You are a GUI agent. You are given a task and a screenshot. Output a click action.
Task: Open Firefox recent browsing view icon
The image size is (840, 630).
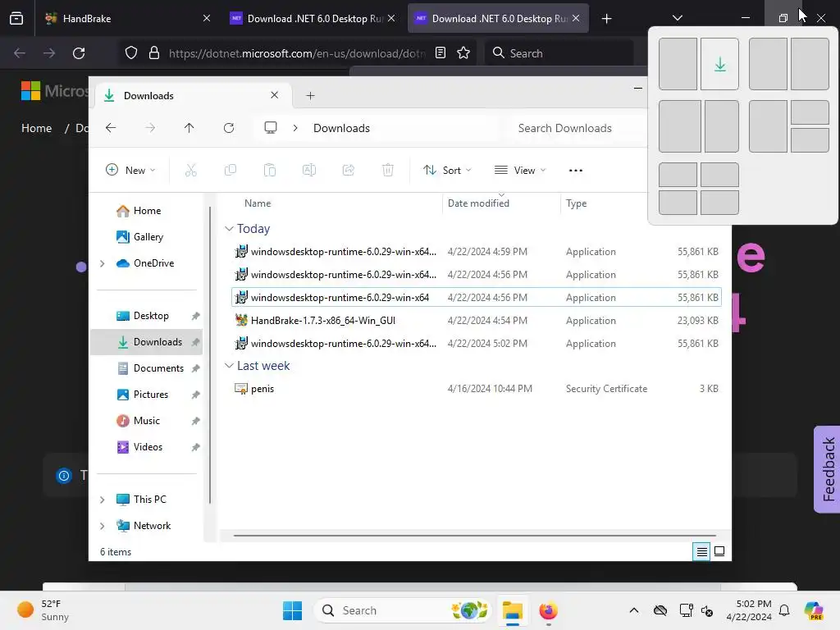click(x=16, y=18)
